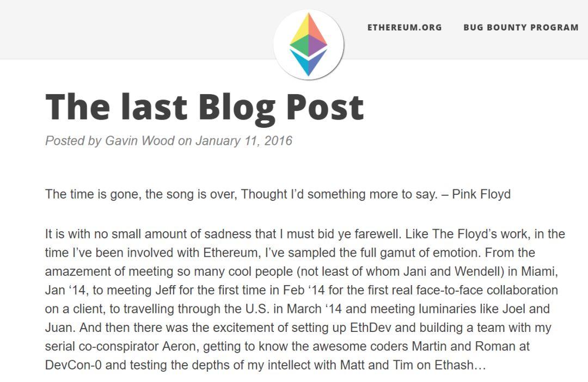This screenshot has height=382, width=588.
Task: Open the BUG BOUNTY PROGRAM link
Action: pyautogui.click(x=521, y=27)
